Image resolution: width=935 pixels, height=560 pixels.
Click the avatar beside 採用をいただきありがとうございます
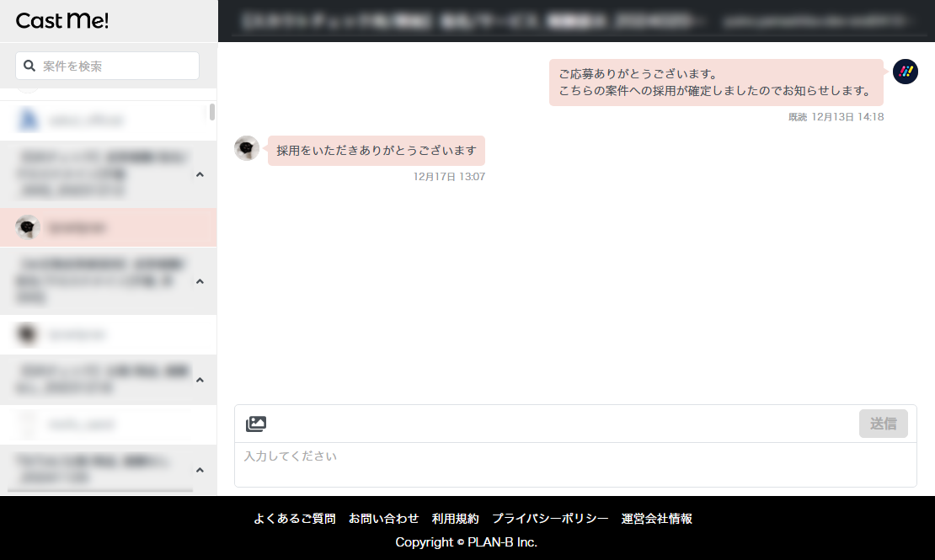coord(247,148)
